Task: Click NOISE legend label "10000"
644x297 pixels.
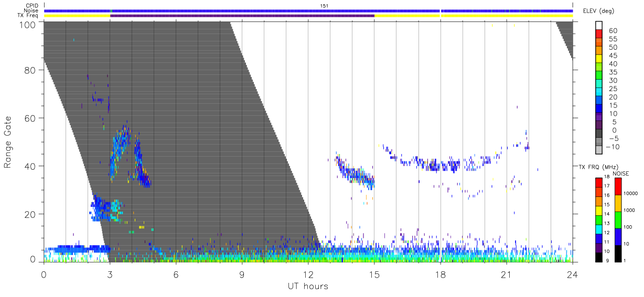Action: click(631, 193)
